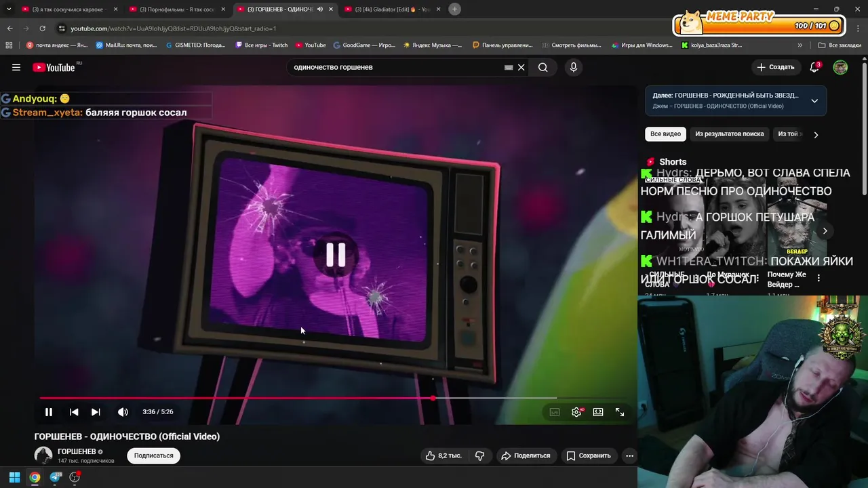The height and width of the screenshot is (488, 868).
Task: Open the Windows Start menu
Action: tap(14, 477)
